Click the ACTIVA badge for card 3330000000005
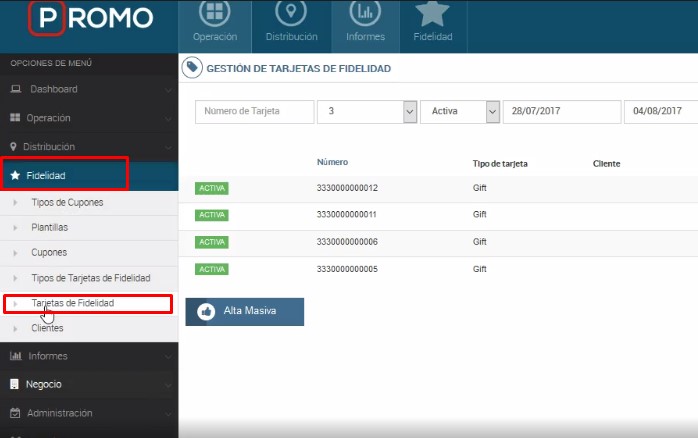 click(213, 269)
